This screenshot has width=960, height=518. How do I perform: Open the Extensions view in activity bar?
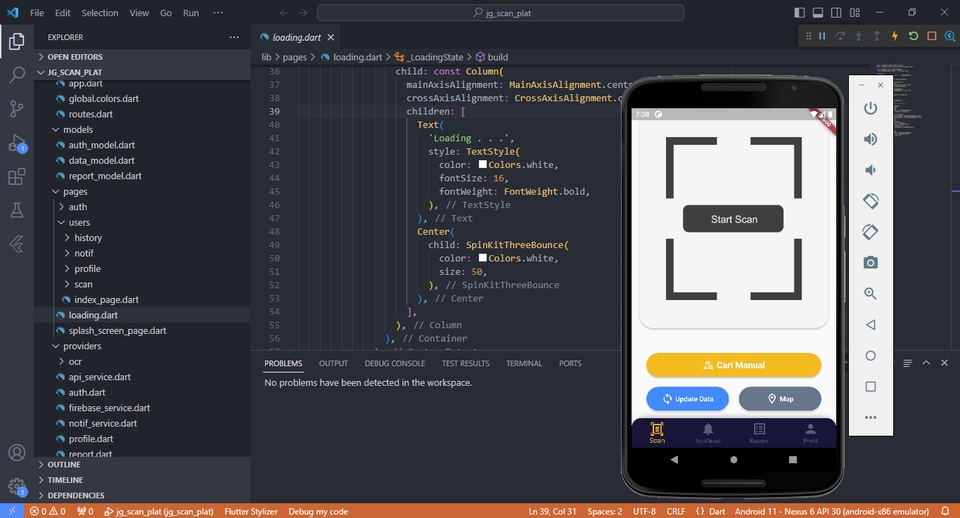point(17,177)
